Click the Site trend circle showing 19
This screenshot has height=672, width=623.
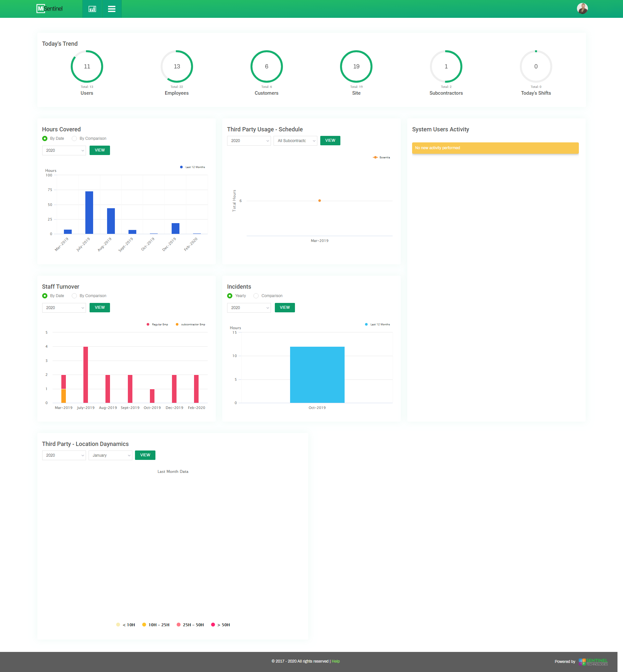(x=356, y=66)
